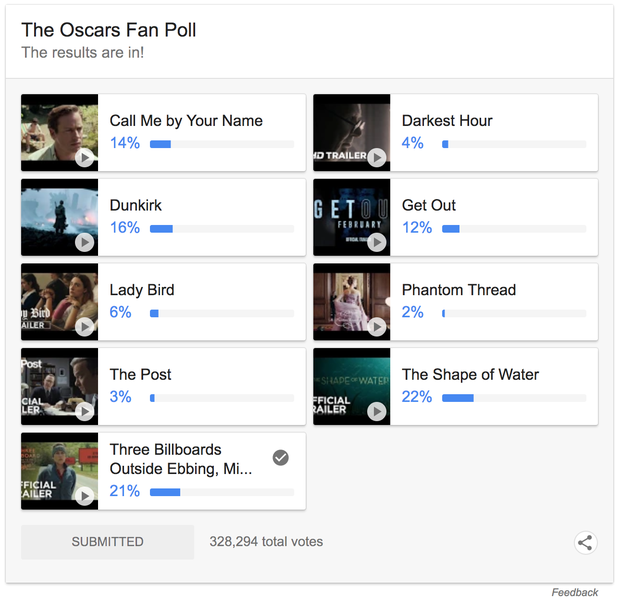Play the Get Out trailer
The width and height of the screenshot is (620, 599).
[377, 242]
